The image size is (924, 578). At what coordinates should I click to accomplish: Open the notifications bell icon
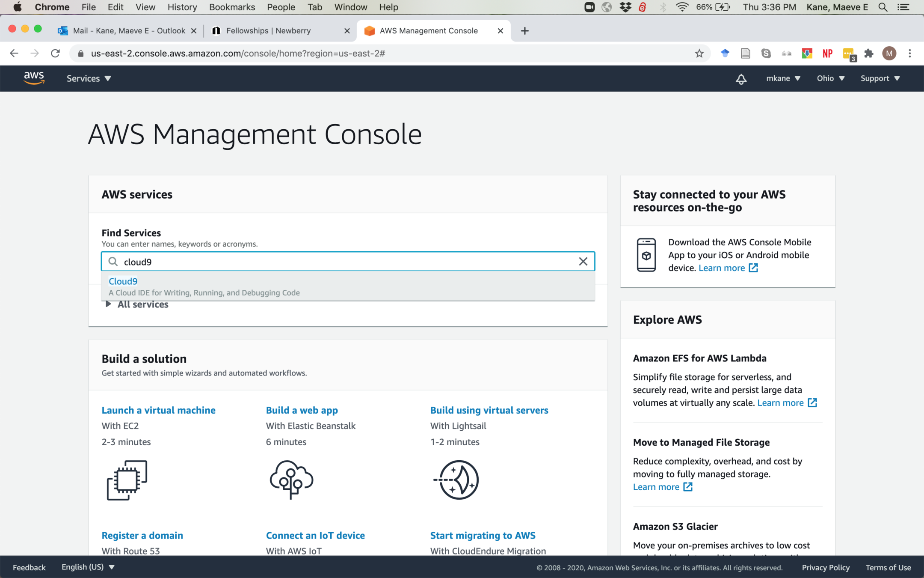(741, 79)
